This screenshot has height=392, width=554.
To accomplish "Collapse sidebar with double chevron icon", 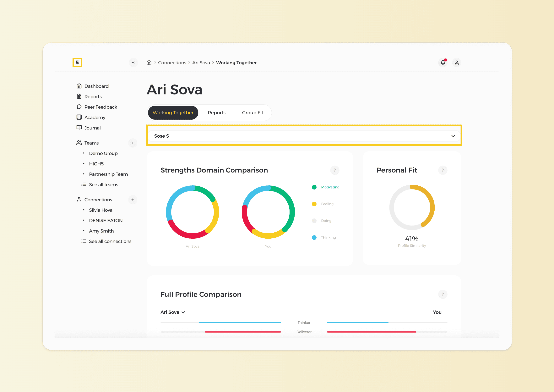I will 133,62.
